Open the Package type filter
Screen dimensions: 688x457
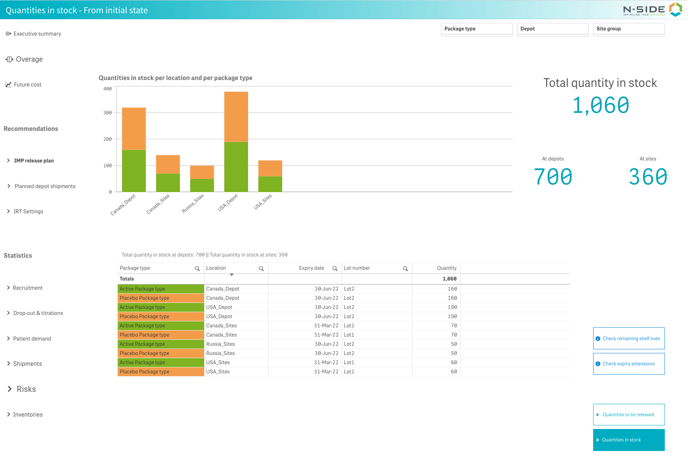476,29
